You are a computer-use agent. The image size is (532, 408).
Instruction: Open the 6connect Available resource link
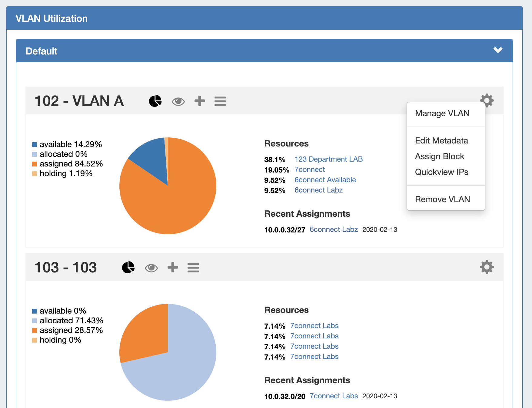(325, 180)
